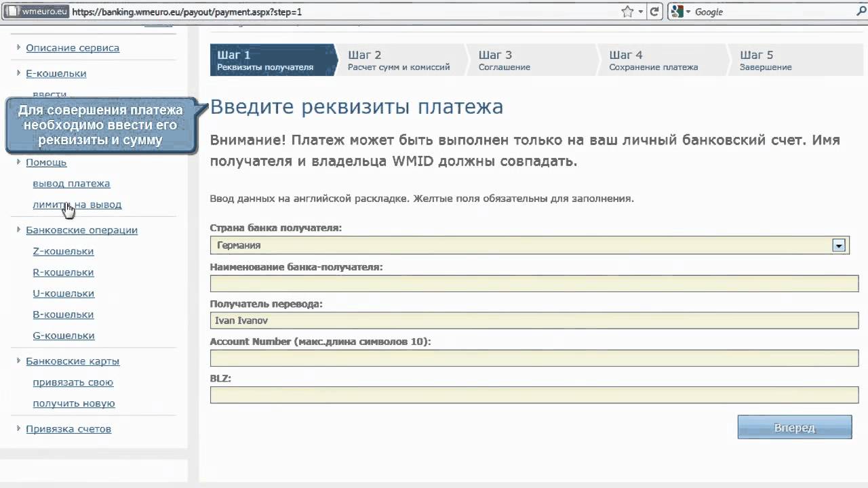Select the Шаг 4 Сохранение платежа step
Image resolution: width=868 pixels, height=488 pixels.
click(663, 60)
